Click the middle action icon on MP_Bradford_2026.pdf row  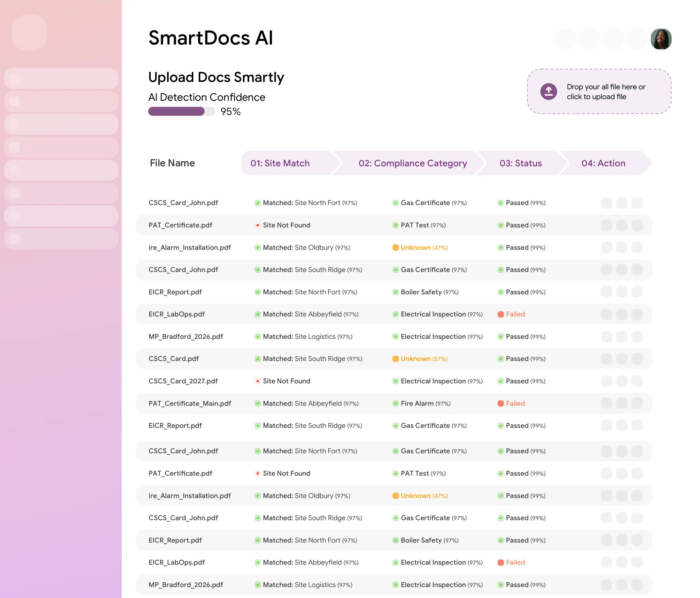(x=622, y=336)
